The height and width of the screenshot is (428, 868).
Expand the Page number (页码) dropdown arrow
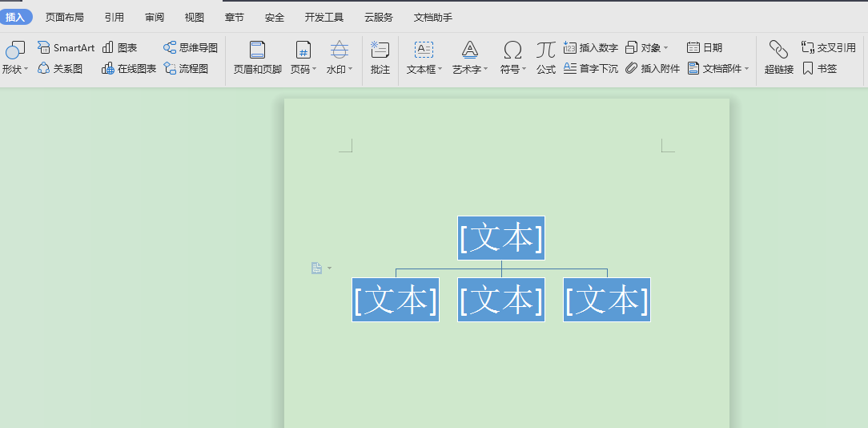pos(314,69)
